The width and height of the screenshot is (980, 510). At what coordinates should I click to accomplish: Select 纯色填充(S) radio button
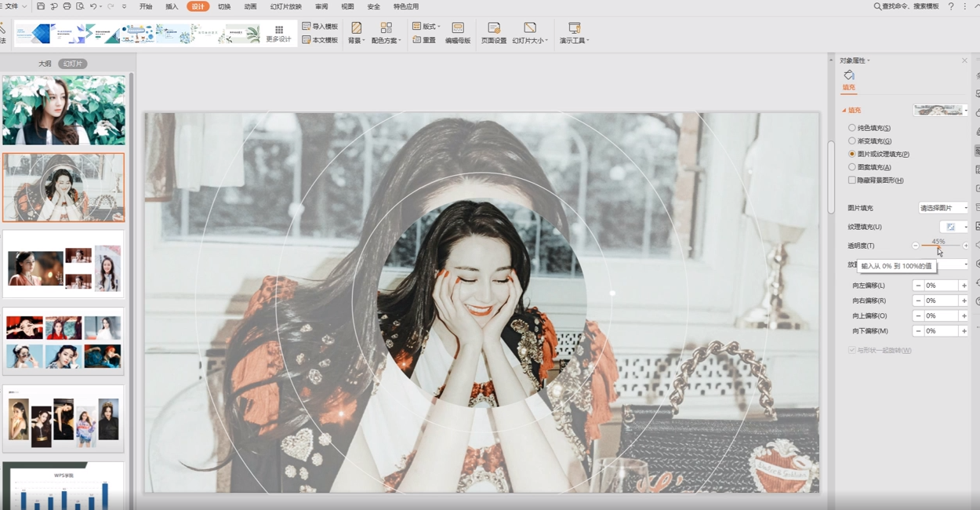(852, 127)
